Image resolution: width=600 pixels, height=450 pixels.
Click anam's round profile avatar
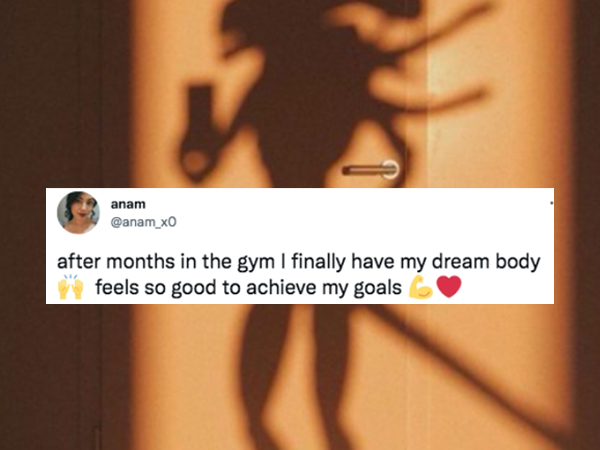click(x=78, y=213)
